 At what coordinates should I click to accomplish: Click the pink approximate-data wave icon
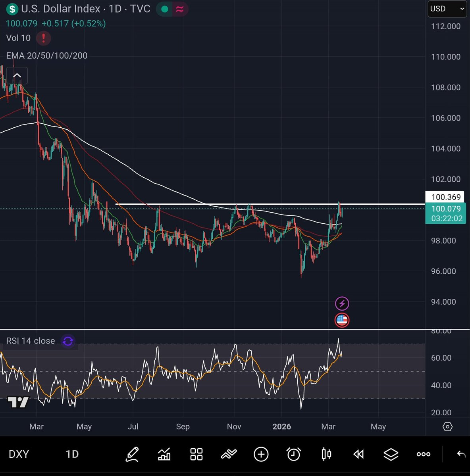coord(180,9)
